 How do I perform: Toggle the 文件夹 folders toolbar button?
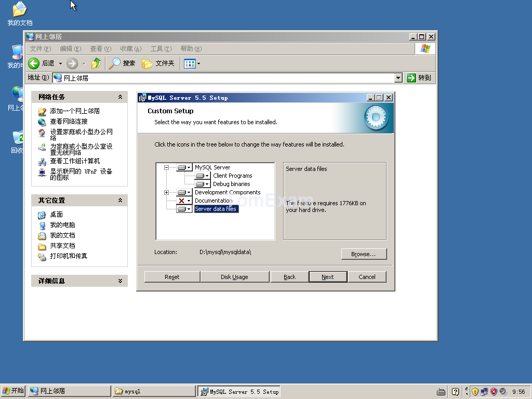click(158, 63)
